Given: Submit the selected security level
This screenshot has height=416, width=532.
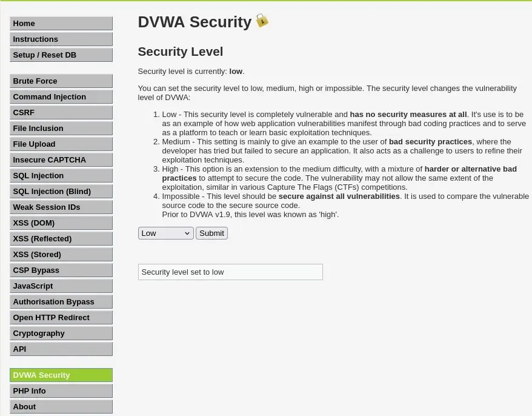Looking at the screenshot, I should coord(211,233).
